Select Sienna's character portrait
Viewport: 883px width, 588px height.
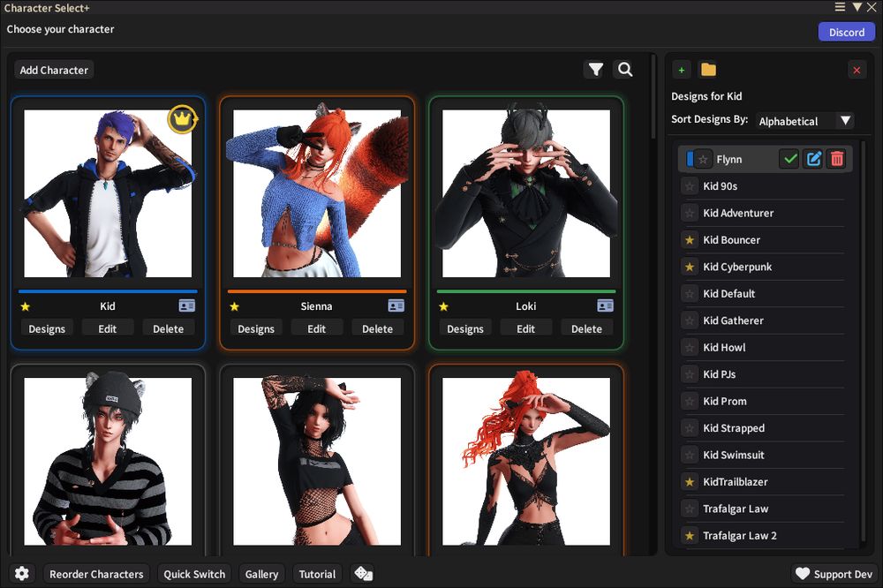tap(317, 193)
